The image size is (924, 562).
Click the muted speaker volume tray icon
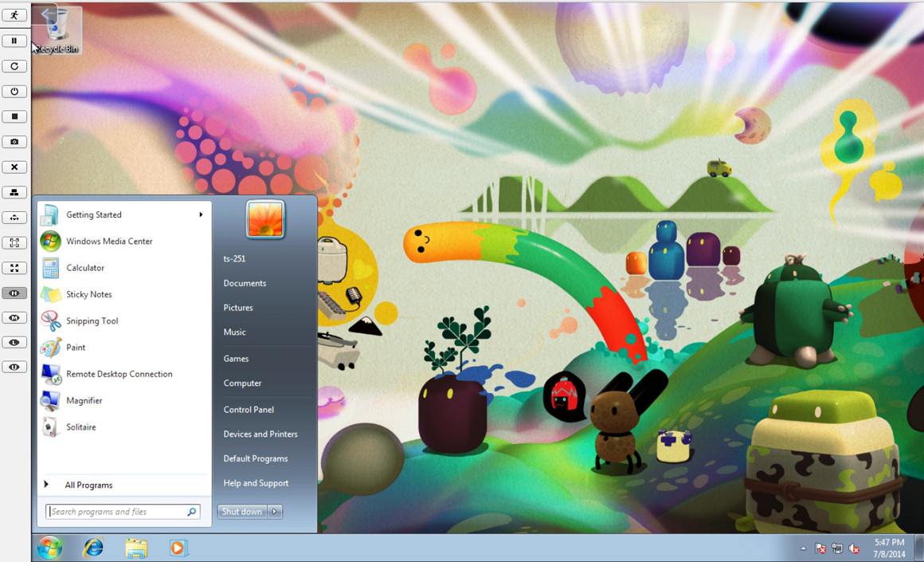(x=854, y=548)
